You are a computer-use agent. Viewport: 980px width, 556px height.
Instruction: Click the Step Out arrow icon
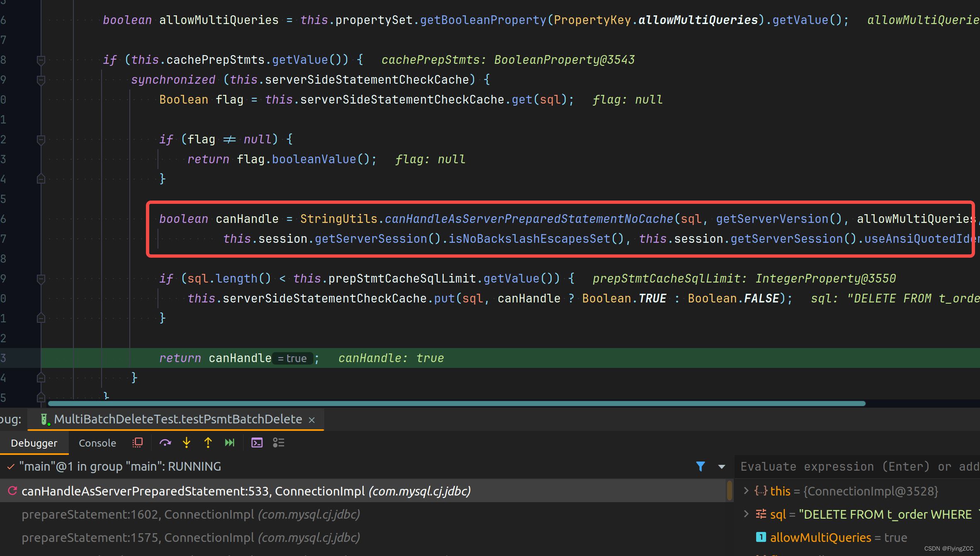click(x=208, y=443)
